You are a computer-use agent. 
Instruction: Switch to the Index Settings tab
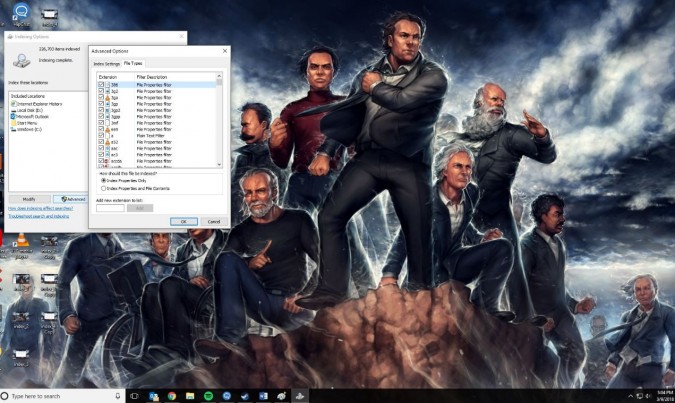[107, 64]
